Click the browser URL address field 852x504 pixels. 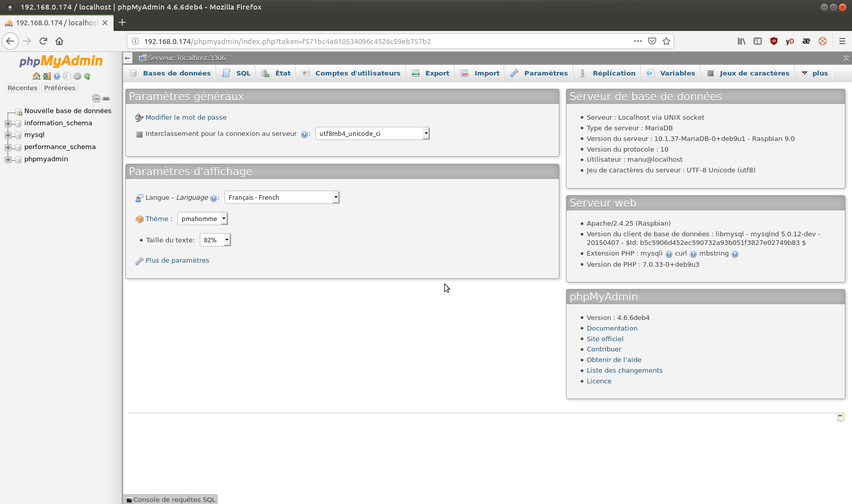(x=380, y=42)
